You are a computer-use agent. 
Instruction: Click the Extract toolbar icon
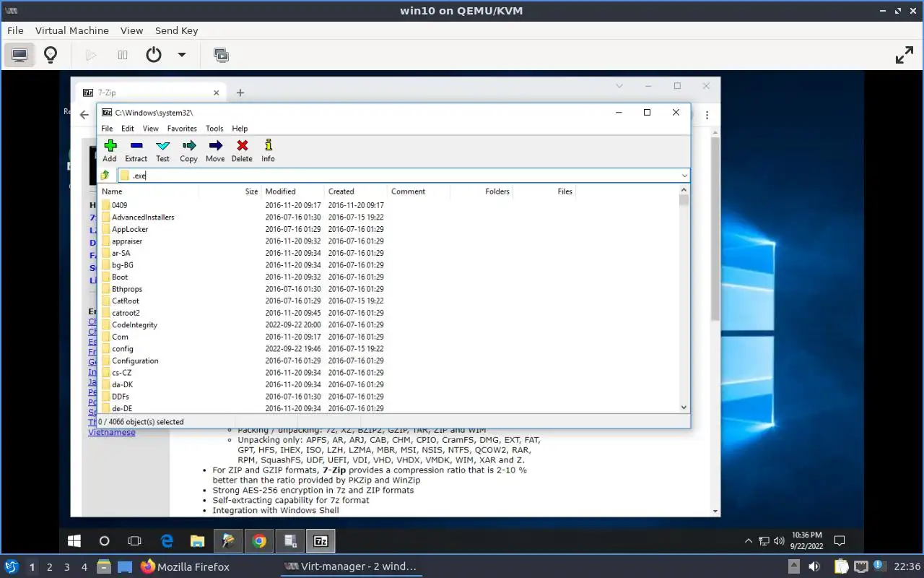[136, 146]
